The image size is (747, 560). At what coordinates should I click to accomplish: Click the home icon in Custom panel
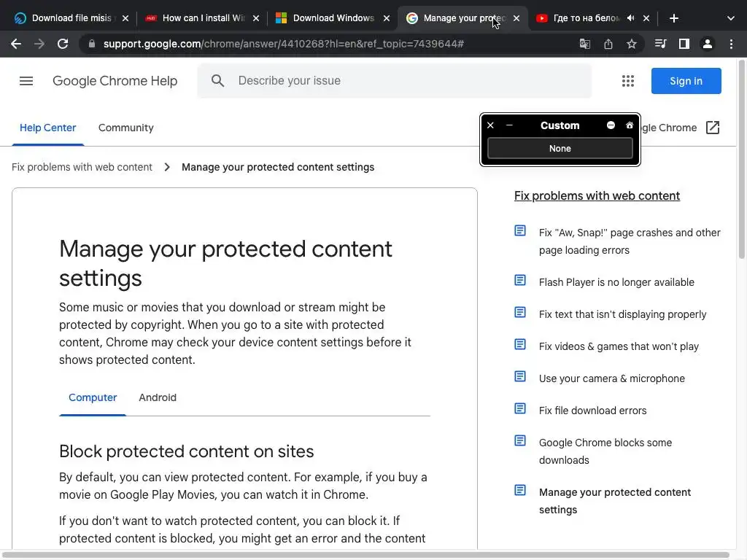pos(630,125)
